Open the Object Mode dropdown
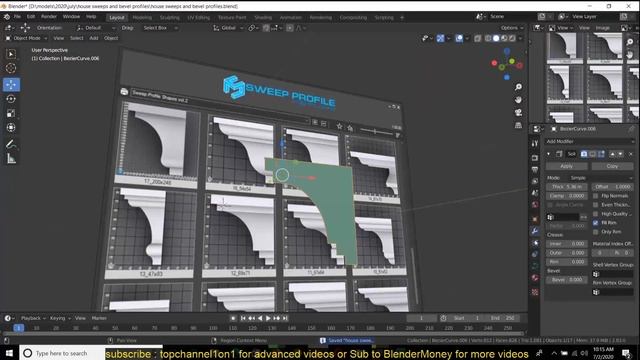 tap(26, 38)
